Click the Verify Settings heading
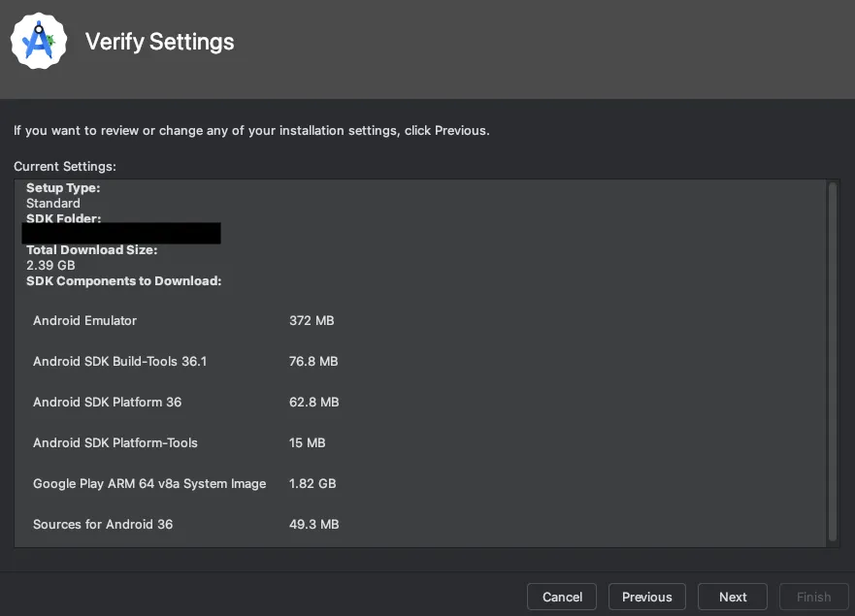 [x=159, y=43]
